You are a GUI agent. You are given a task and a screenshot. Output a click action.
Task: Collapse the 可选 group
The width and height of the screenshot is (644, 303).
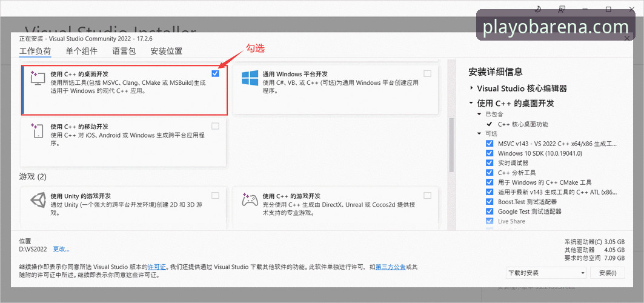click(x=479, y=134)
